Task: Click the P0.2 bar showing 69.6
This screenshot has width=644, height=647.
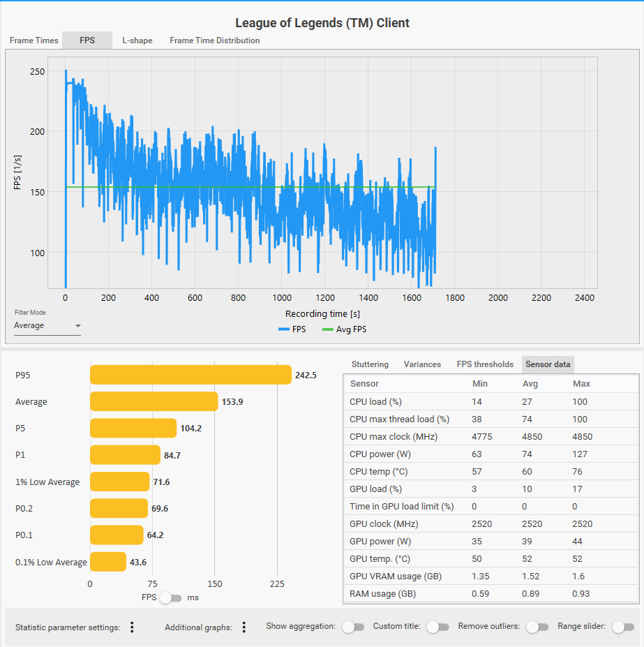Action: 119,508
